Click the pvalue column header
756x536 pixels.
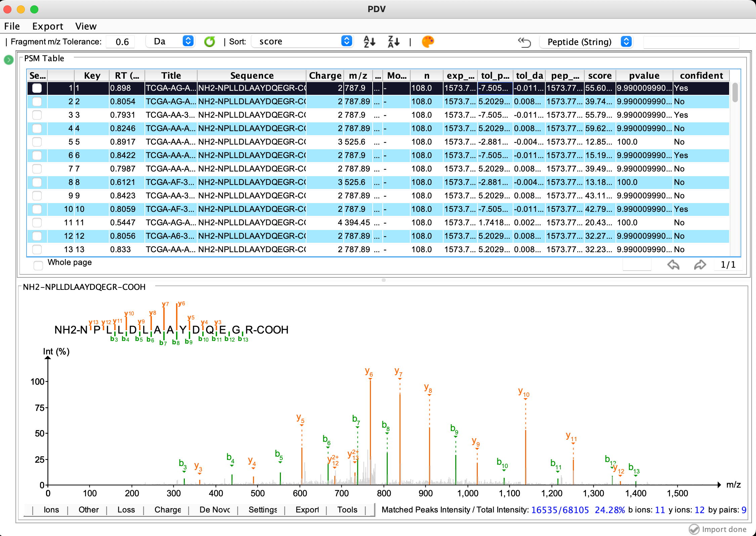click(x=644, y=76)
